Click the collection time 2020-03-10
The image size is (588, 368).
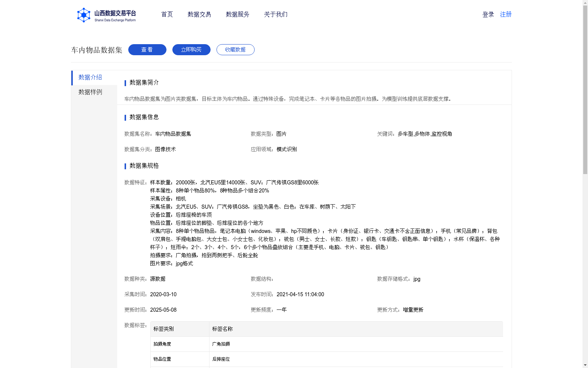point(163,294)
